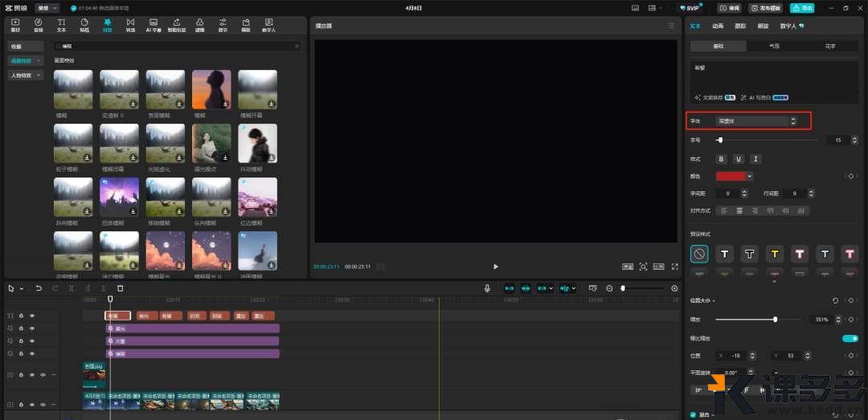This screenshot has width=868, height=420.
Task: Open the 智能包装 smart packaging tab
Action: [x=176, y=25]
